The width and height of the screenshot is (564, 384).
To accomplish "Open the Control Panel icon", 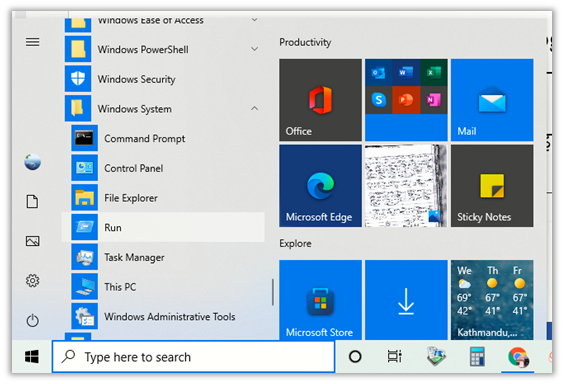I will point(85,168).
